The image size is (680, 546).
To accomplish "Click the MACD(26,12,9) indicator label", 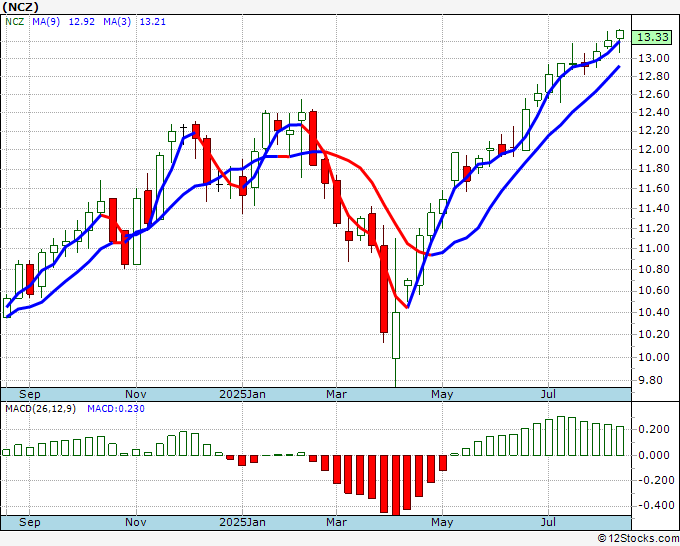I will [x=40, y=409].
